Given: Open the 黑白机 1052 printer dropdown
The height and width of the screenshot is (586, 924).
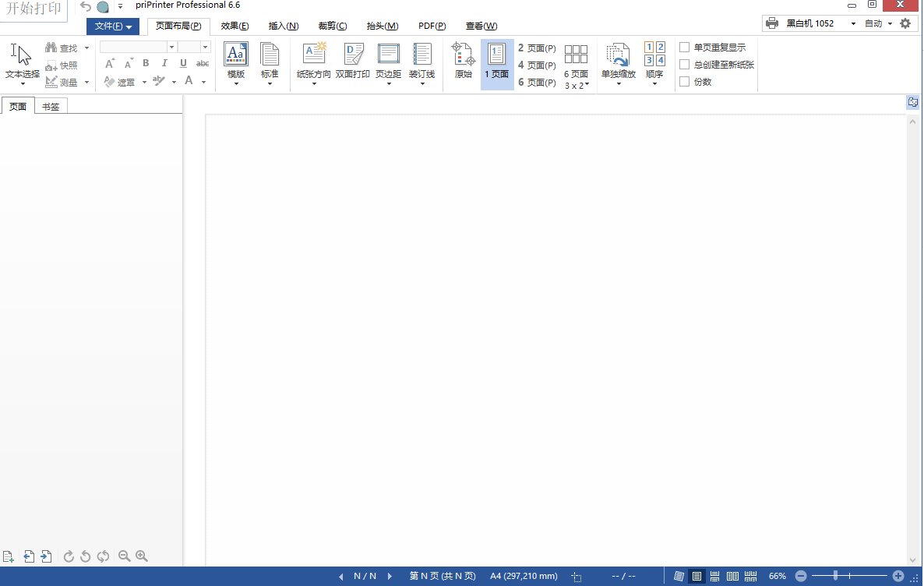Looking at the screenshot, I should (x=853, y=23).
